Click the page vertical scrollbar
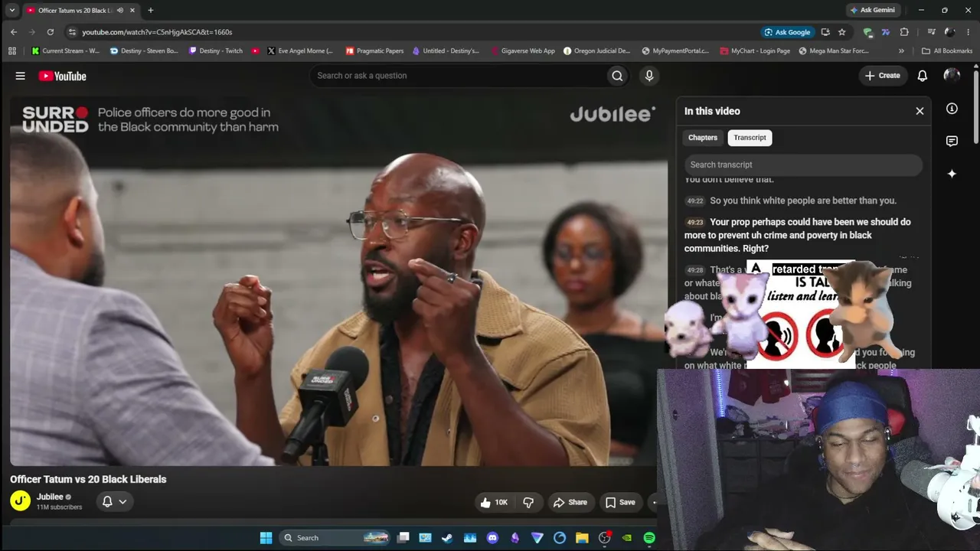The image size is (980, 551). coord(976,107)
